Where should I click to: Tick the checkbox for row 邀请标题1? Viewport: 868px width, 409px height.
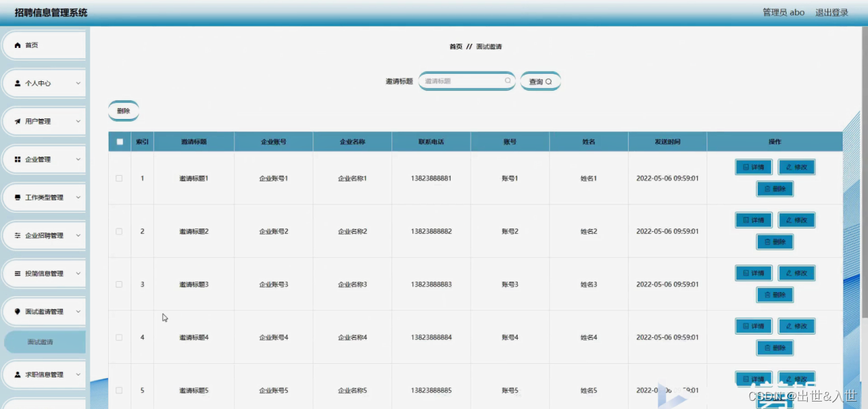[x=119, y=179]
